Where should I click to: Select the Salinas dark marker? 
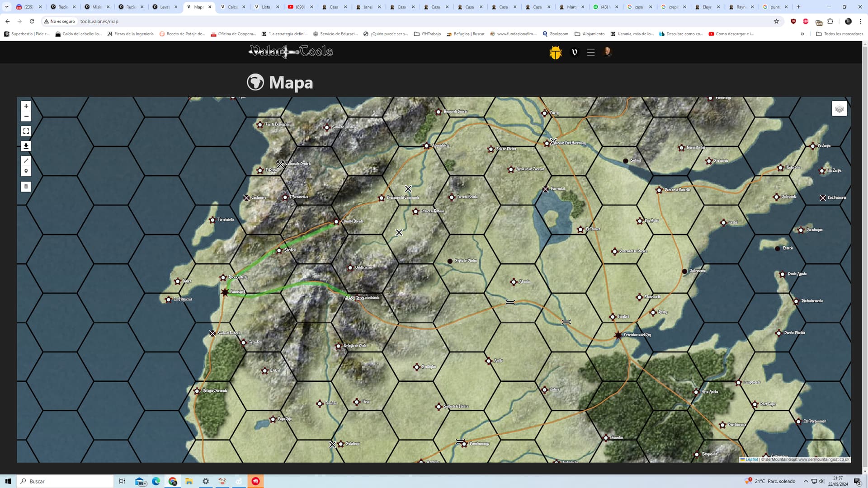coord(626,161)
